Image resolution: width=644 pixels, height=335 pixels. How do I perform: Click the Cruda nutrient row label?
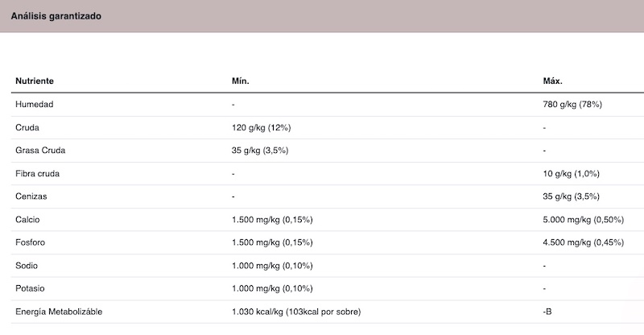pyautogui.click(x=27, y=127)
